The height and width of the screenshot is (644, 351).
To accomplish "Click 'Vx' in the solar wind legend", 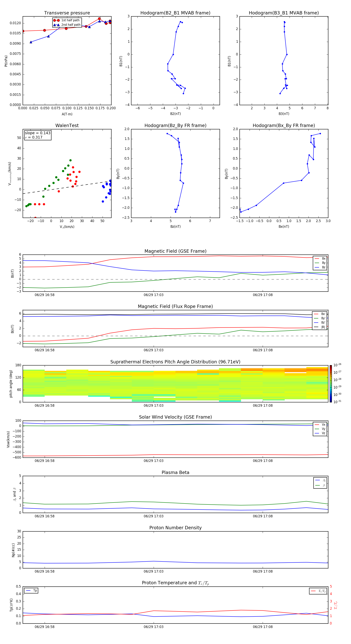I will pos(320,424).
